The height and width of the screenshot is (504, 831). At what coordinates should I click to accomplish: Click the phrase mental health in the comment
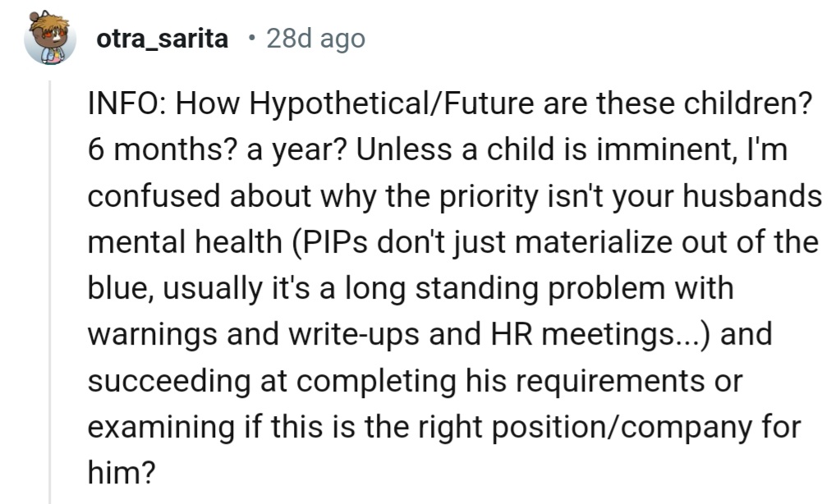(185, 242)
